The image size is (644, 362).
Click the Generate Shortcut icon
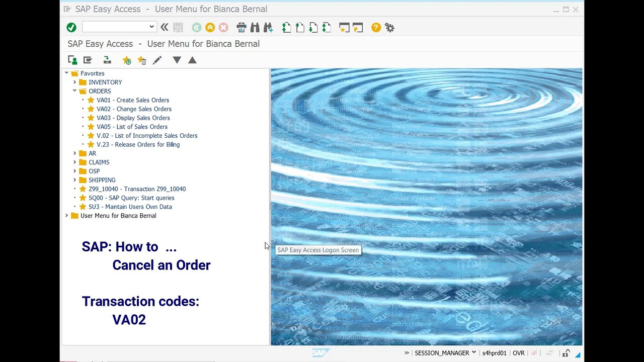358,28
